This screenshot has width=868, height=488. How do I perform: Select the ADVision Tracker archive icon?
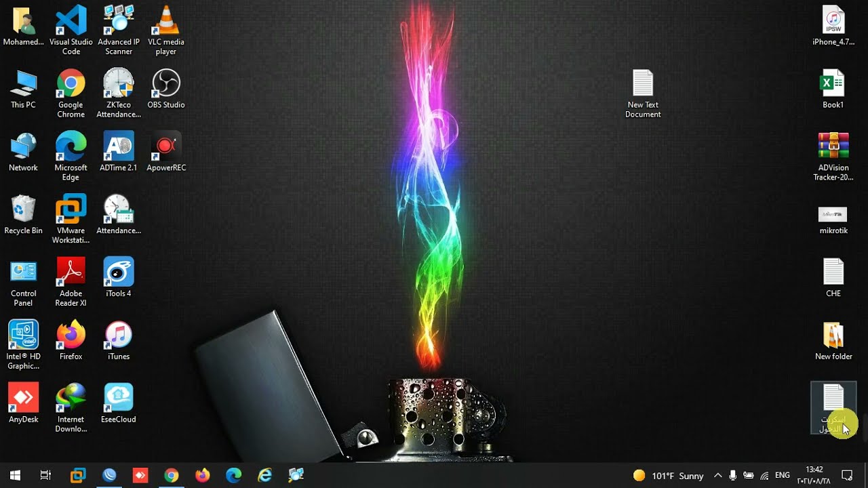tap(833, 157)
